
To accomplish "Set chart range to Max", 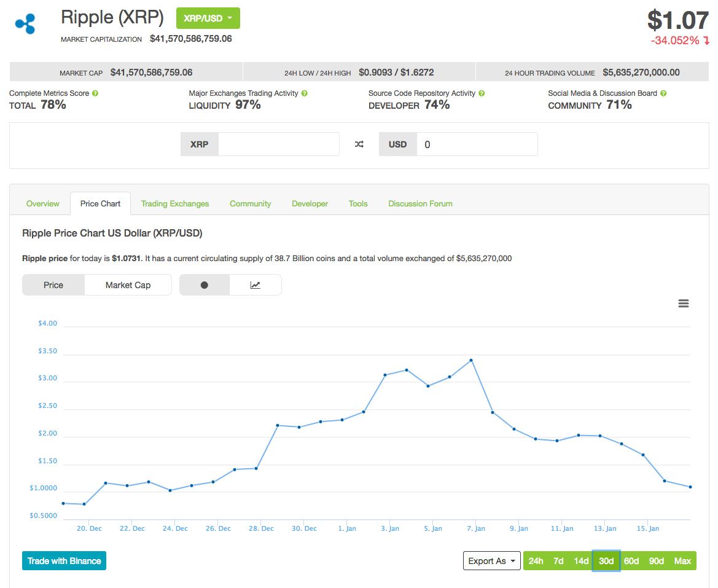I will click(x=682, y=561).
